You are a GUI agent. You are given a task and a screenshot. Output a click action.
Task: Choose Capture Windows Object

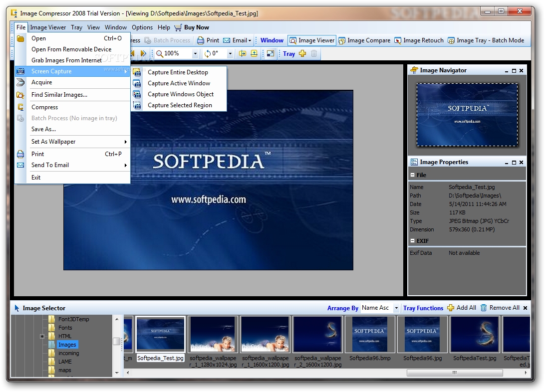(x=179, y=94)
